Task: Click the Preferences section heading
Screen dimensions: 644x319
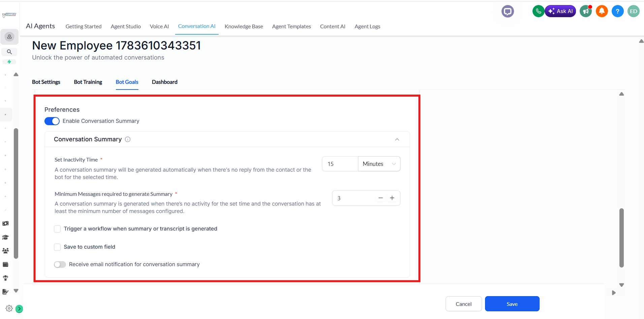Action: tap(62, 110)
